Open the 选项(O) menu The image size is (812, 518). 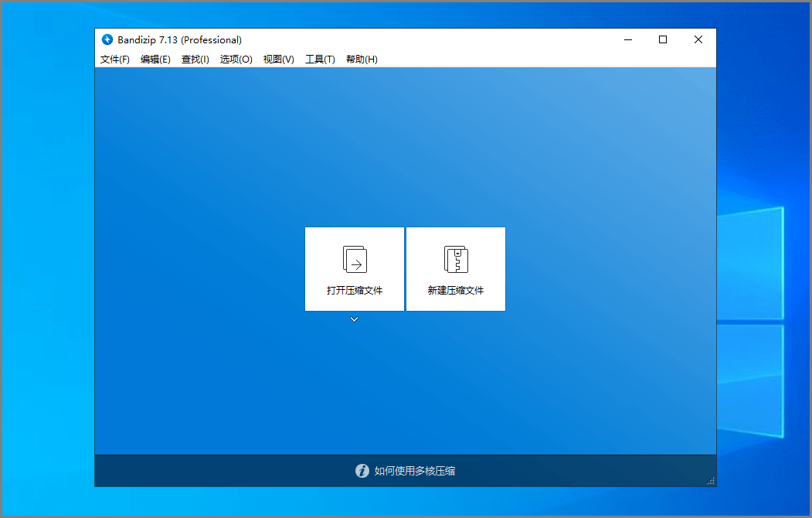click(x=236, y=59)
